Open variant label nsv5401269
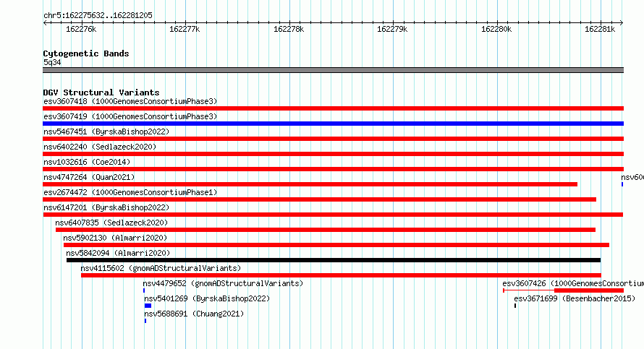 click(x=207, y=298)
